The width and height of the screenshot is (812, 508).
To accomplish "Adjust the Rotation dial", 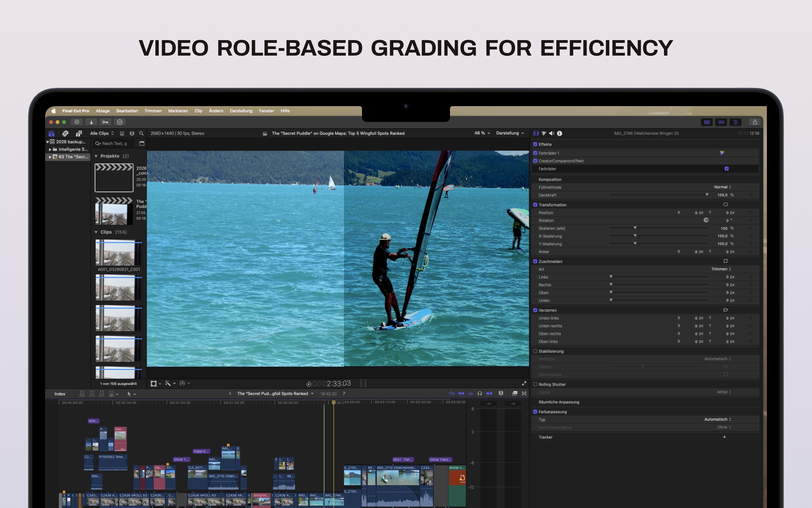I will (706, 220).
